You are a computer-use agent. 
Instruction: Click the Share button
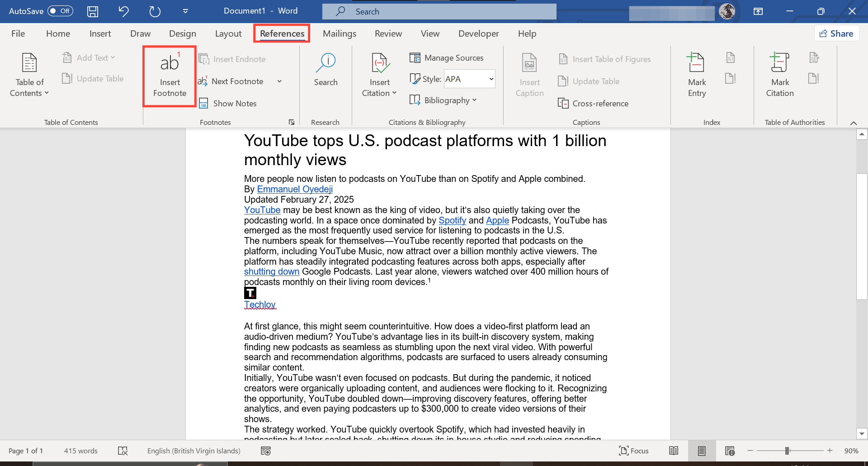point(837,33)
